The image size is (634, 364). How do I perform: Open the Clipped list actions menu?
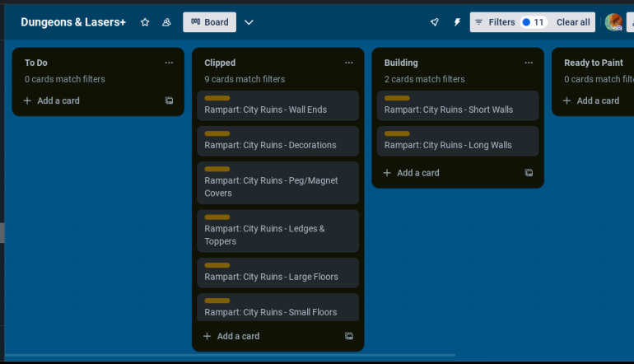348,63
